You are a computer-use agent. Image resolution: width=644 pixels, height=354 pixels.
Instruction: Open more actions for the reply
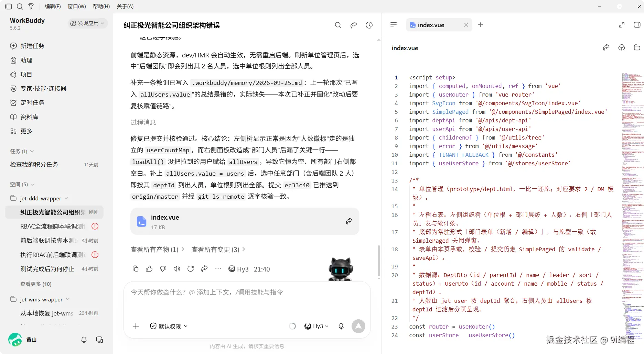point(218,269)
